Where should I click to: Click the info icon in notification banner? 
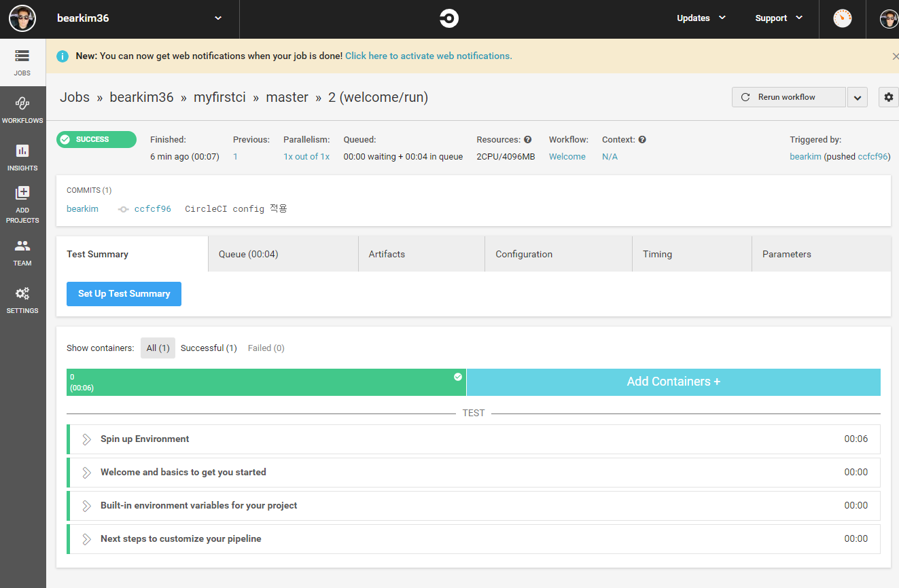coord(63,56)
